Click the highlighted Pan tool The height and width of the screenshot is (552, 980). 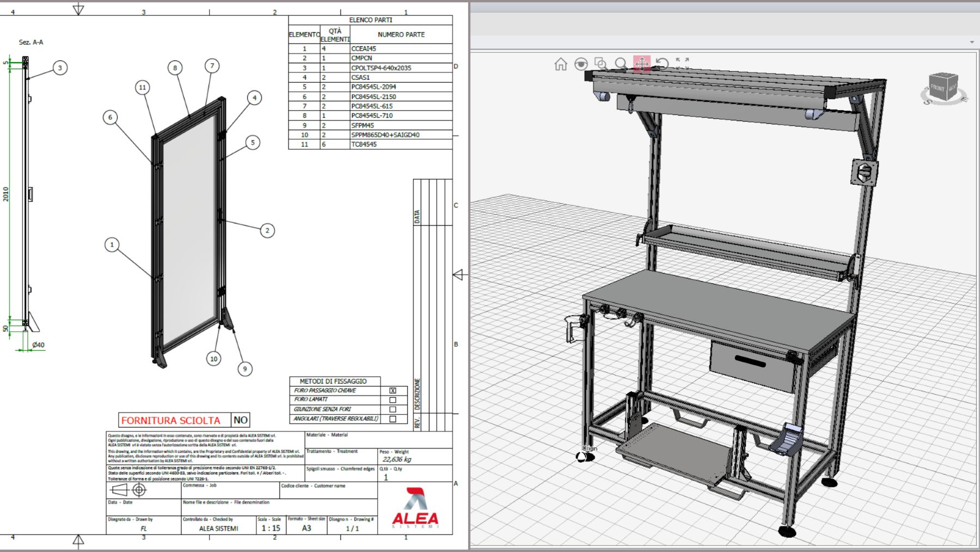[x=642, y=64]
